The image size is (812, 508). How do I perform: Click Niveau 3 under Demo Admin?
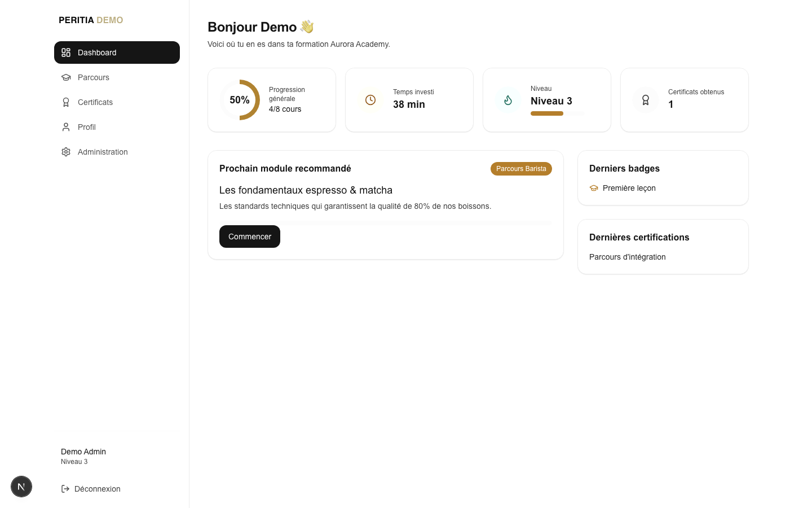click(74, 462)
